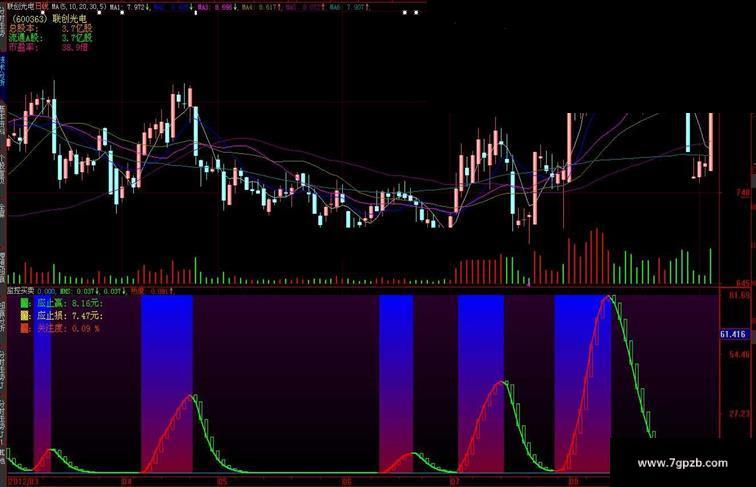Click the 关注度: 0.09 % text

[x=68, y=328]
